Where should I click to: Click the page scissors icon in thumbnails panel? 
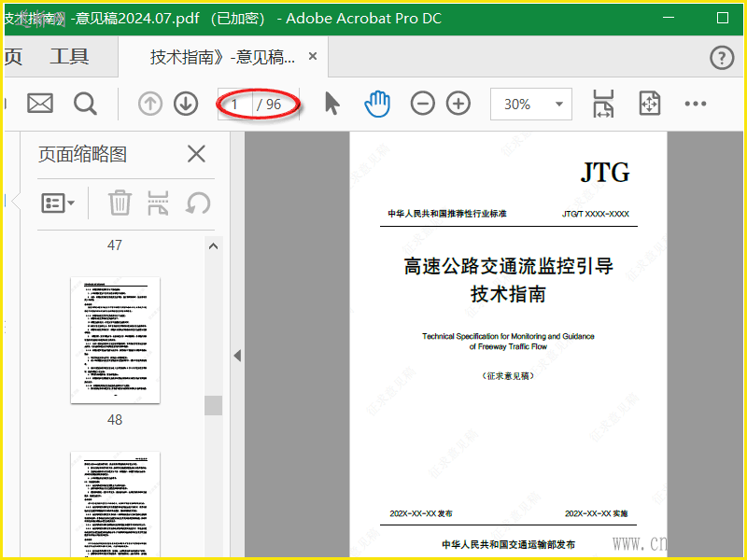[158, 203]
